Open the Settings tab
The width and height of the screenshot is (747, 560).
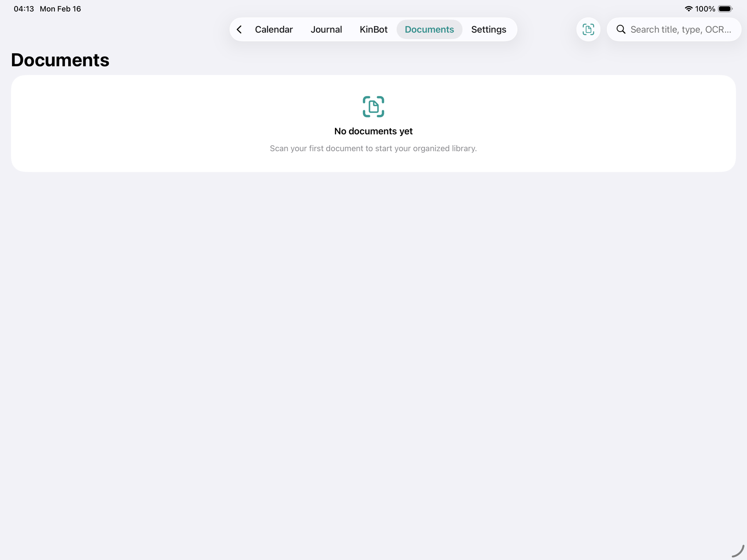tap(488, 29)
